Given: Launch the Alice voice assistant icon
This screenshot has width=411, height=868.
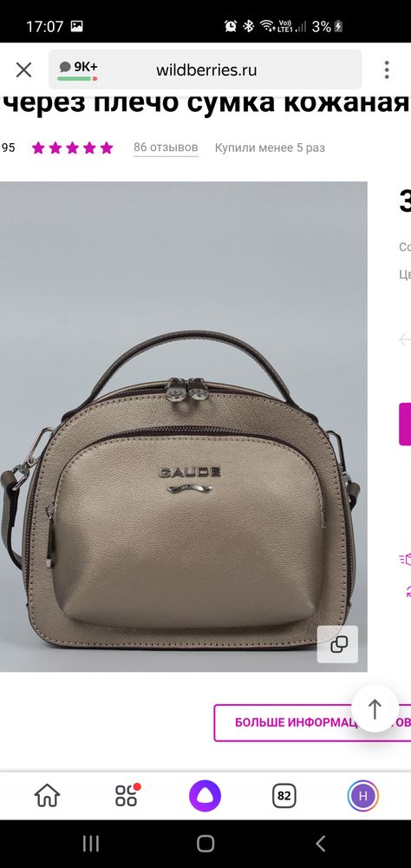Looking at the screenshot, I should [x=205, y=795].
